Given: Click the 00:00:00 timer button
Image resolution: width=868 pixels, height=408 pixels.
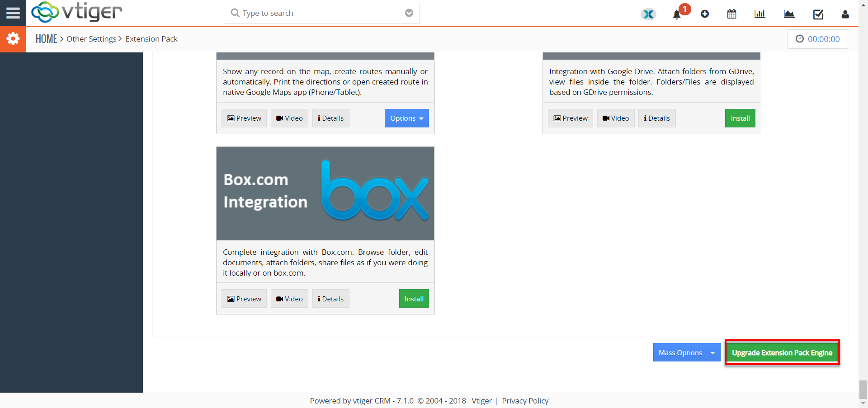Looking at the screenshot, I should coord(818,39).
